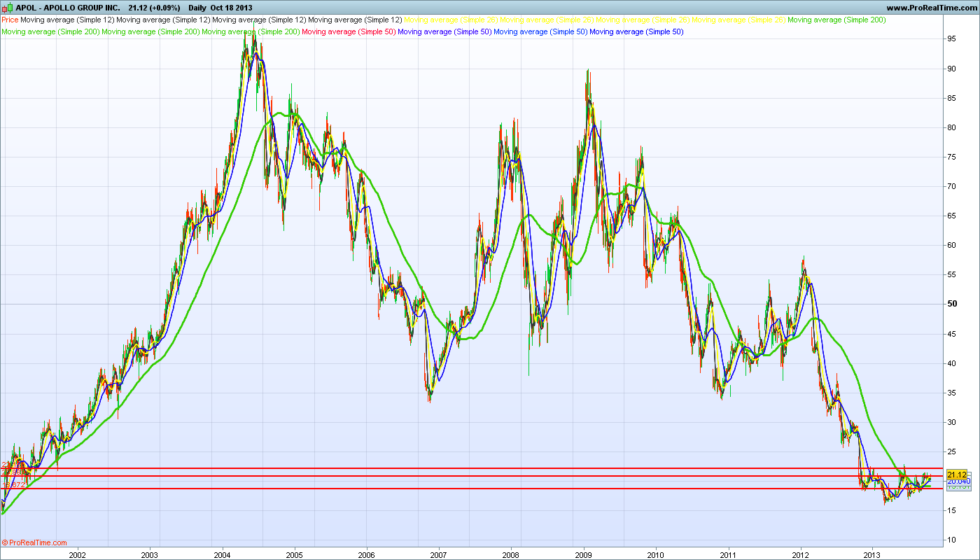Click the 70 price axis label
The height and width of the screenshot is (560, 980).
(x=952, y=186)
